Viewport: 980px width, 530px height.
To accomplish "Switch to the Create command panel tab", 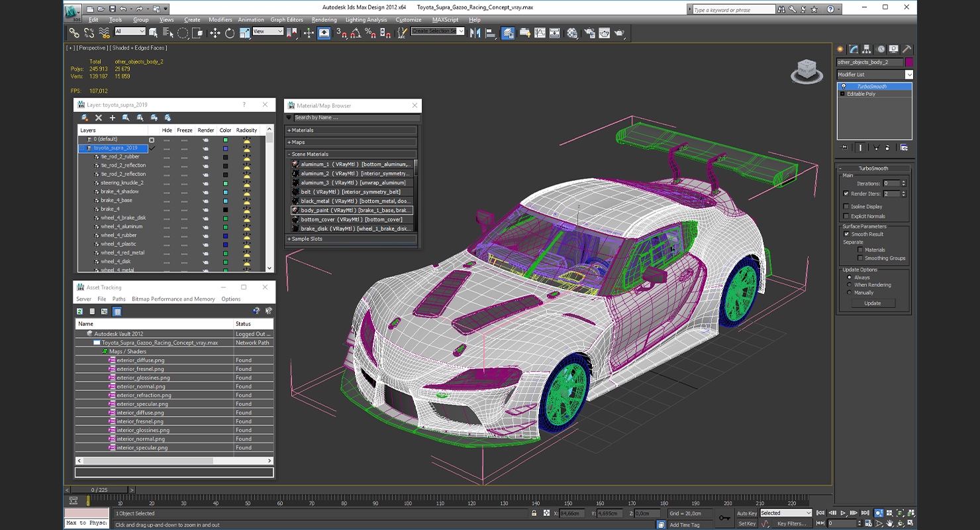I will 840,49.
